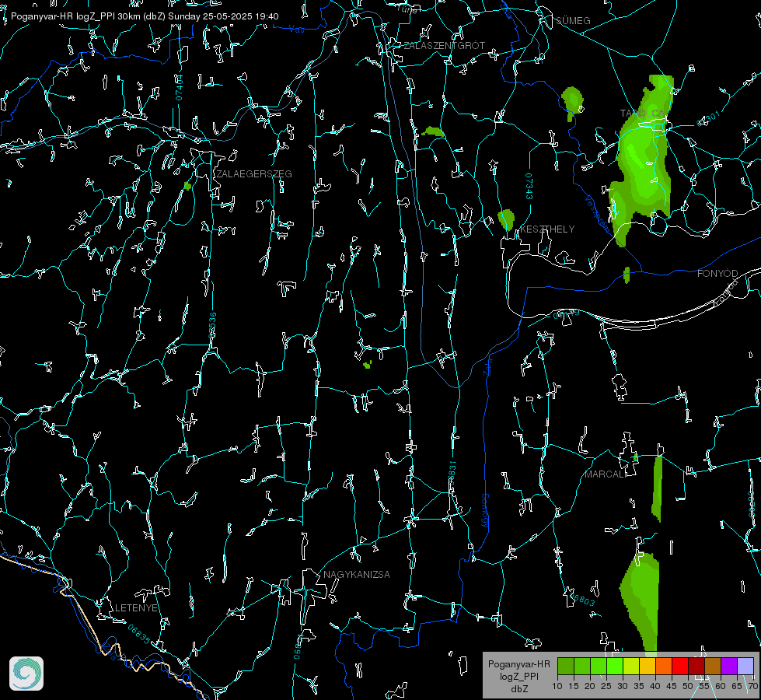Click the KESZTHELY town label
Screen dimensions: 761x700
coord(547,229)
